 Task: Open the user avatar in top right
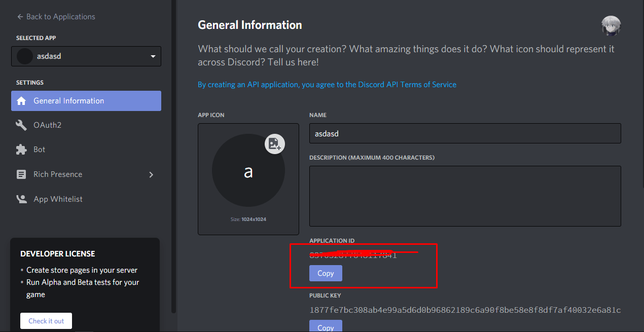(x=611, y=26)
